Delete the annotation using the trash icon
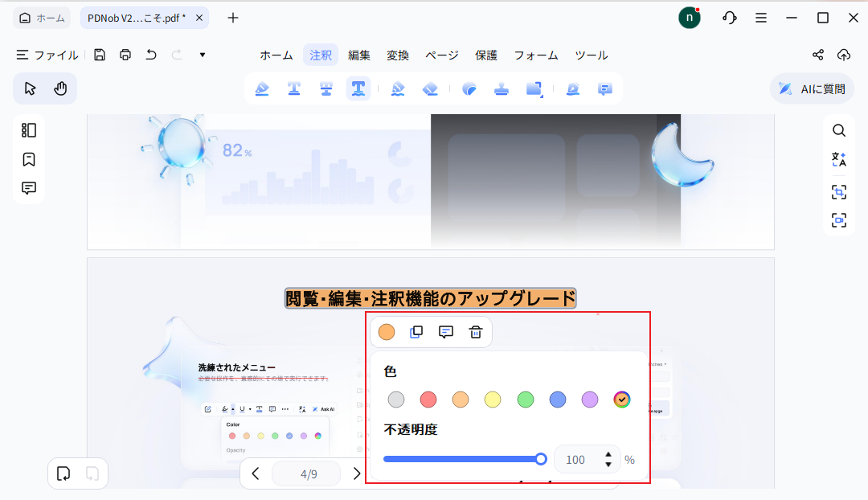Image resolution: width=868 pixels, height=500 pixels. tap(475, 332)
